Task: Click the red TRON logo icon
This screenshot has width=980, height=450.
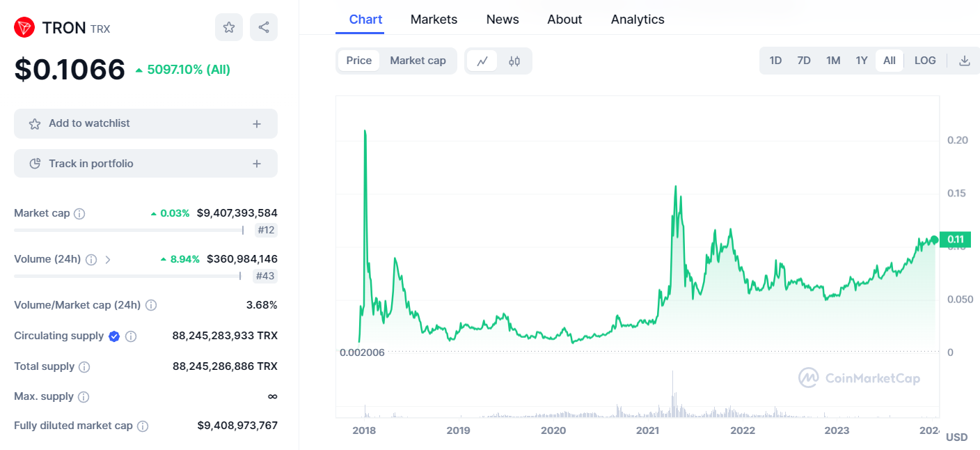Action: point(24,28)
